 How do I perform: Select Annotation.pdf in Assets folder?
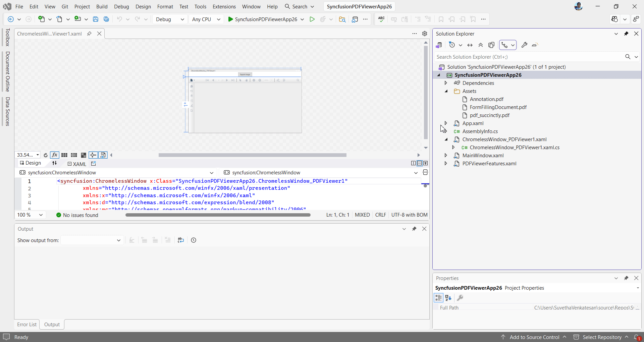pos(486,99)
